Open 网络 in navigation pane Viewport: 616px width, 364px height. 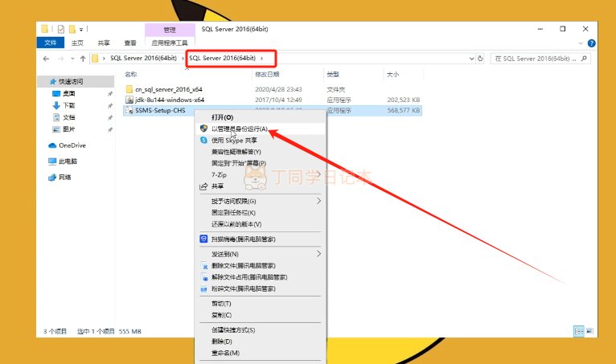click(65, 177)
